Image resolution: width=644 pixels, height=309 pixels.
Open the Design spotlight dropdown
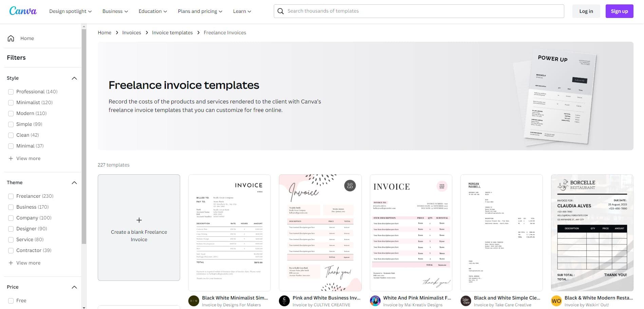(x=70, y=11)
